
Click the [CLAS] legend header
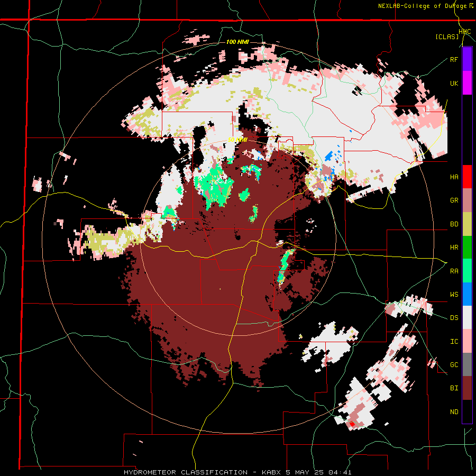coord(447,36)
